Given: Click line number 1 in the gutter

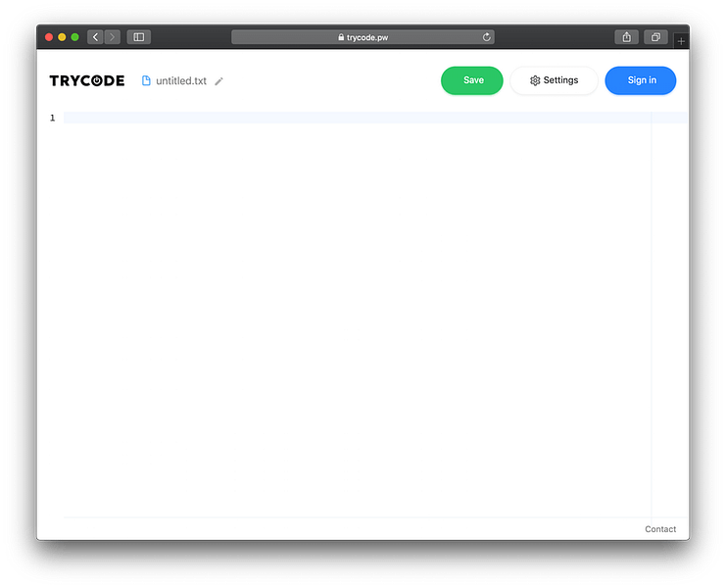Looking at the screenshot, I should tap(52, 118).
